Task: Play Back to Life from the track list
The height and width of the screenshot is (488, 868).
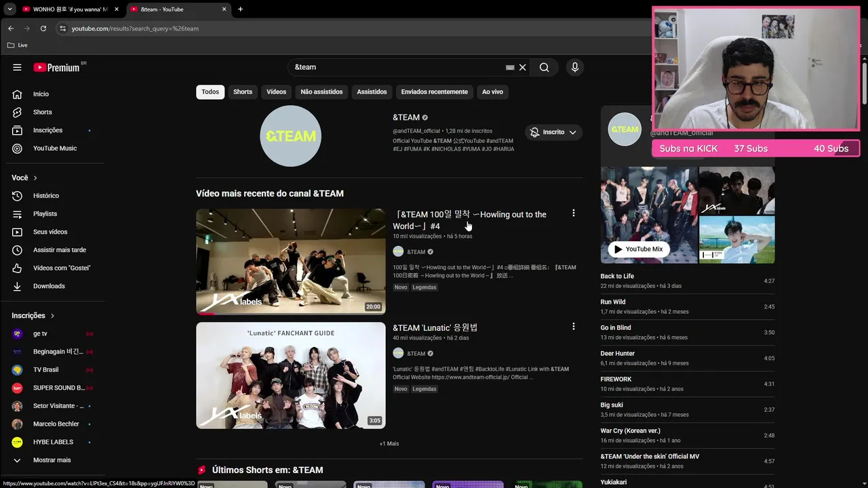Action: coord(687,281)
